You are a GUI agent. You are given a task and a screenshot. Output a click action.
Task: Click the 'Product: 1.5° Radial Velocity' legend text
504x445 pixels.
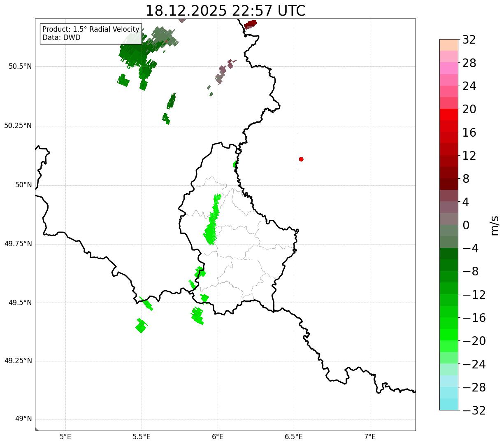point(91,30)
